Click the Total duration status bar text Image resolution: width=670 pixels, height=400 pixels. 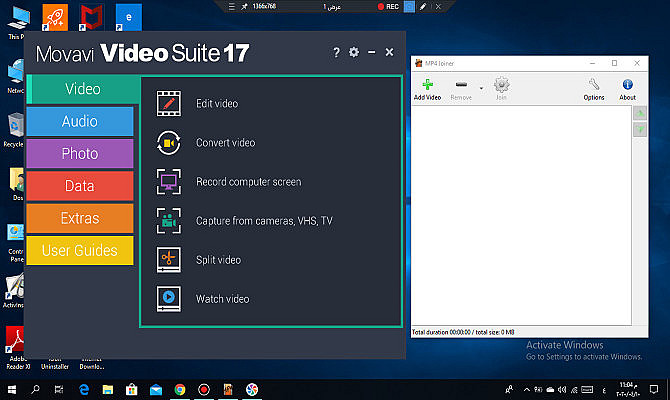463,332
